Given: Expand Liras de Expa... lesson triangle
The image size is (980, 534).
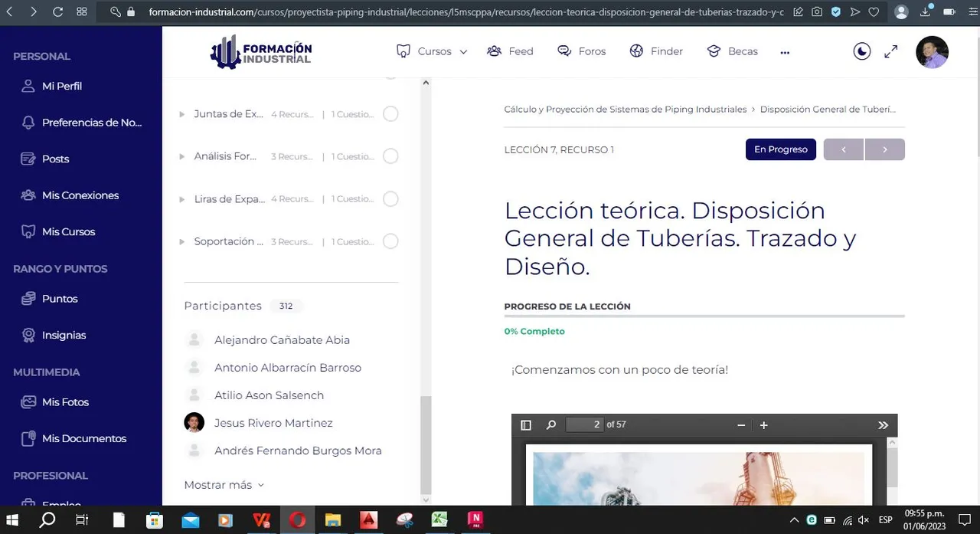Looking at the screenshot, I should coord(182,199).
